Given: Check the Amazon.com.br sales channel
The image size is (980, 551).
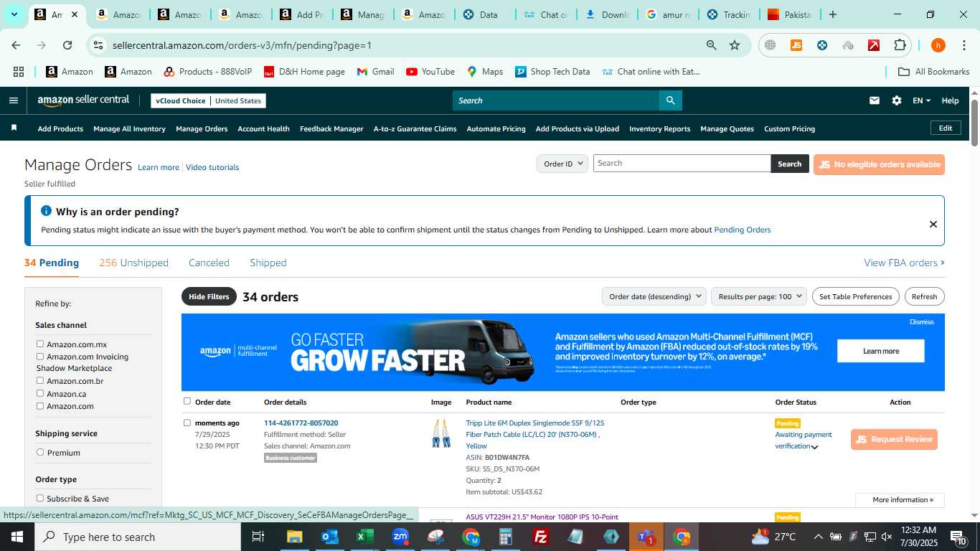Looking at the screenshot, I should coord(40,380).
